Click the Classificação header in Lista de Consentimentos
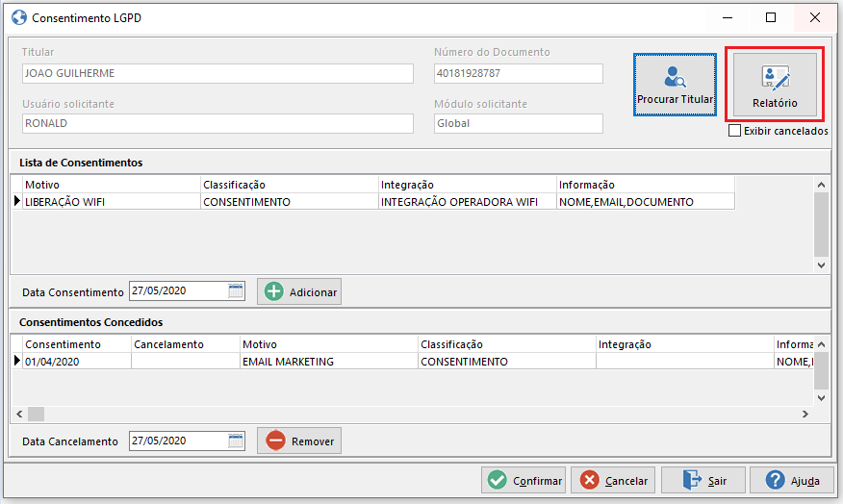Viewport: 843px width, 504px height. point(290,185)
